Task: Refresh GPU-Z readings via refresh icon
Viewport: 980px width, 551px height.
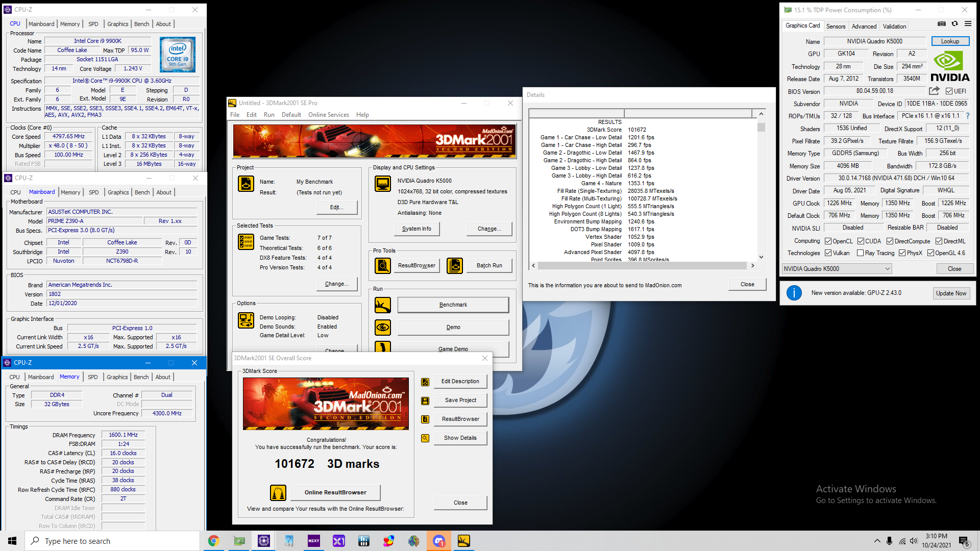Action: pyautogui.click(x=954, y=23)
